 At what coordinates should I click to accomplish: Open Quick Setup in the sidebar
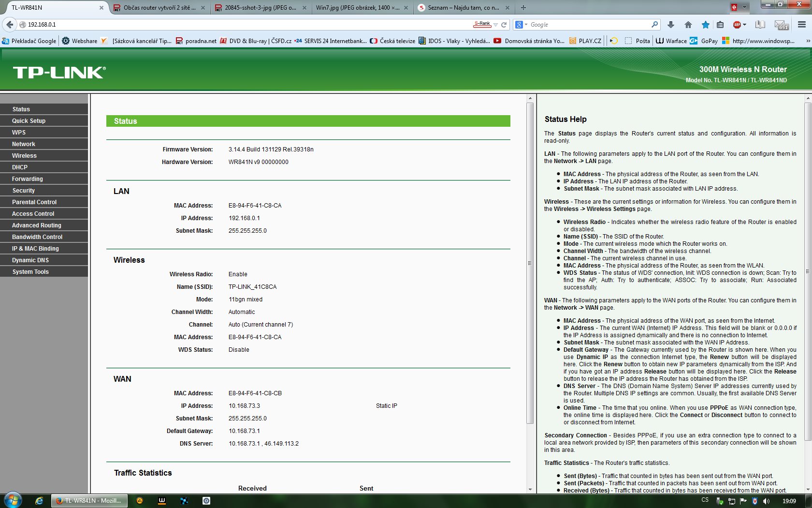click(x=44, y=121)
